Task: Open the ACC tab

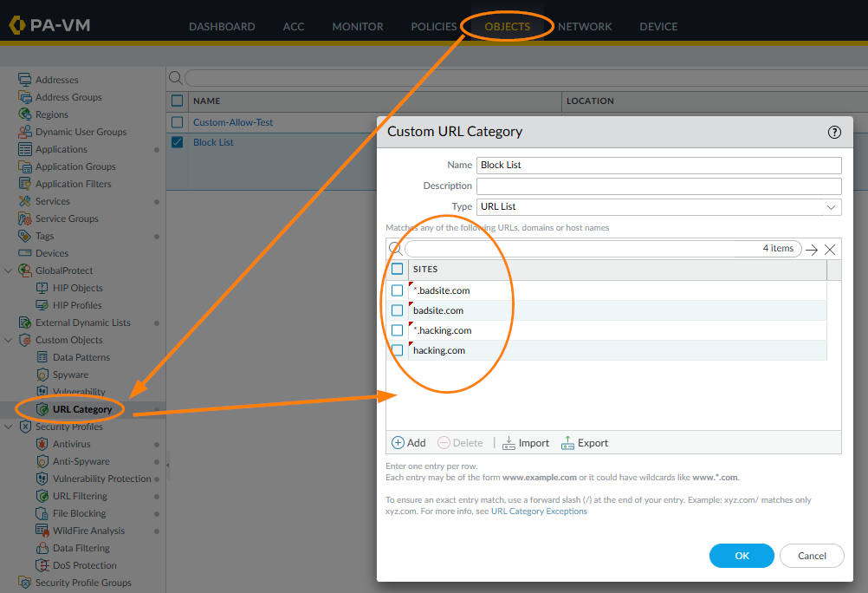Action: point(294,27)
